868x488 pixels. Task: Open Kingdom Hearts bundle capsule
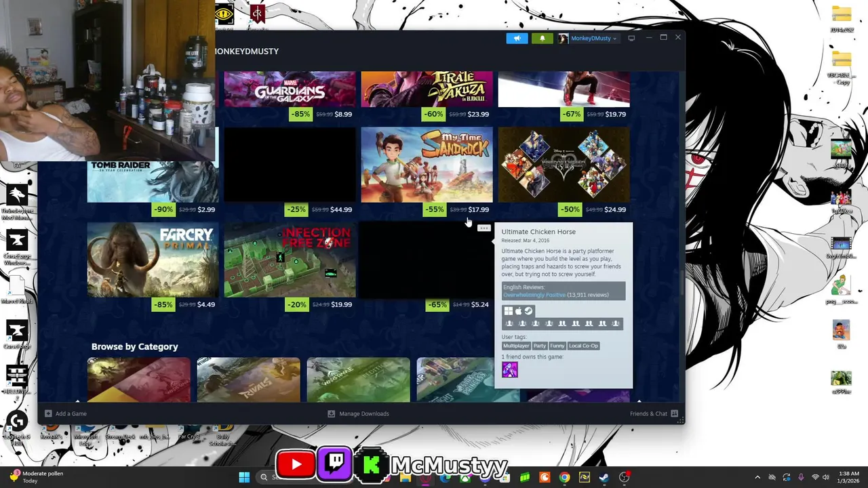click(564, 165)
